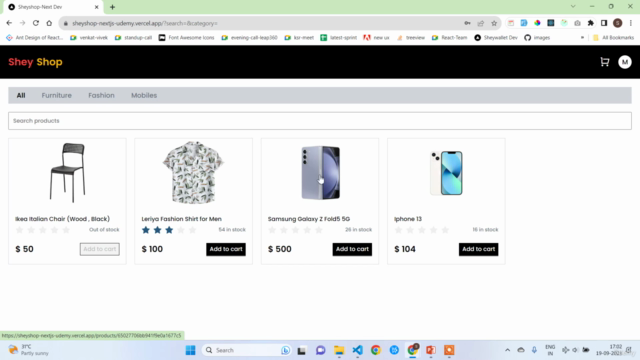Image resolution: width=640 pixels, height=360 pixels.
Task: Focus the Search products field
Action: point(320,121)
